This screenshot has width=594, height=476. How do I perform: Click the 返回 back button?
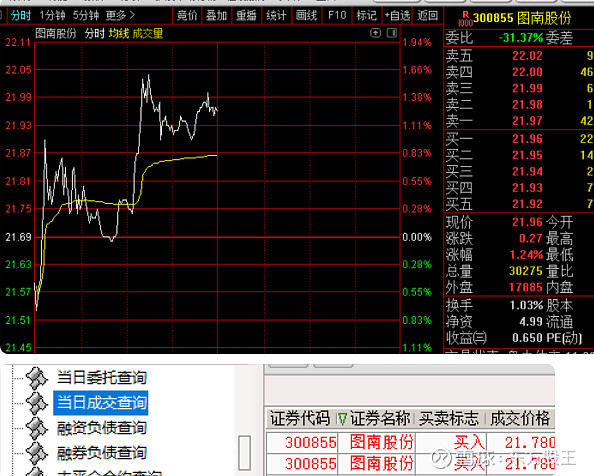pos(428,16)
